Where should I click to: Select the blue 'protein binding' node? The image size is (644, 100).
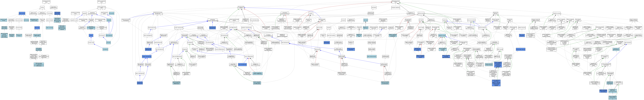(x=22, y=13)
